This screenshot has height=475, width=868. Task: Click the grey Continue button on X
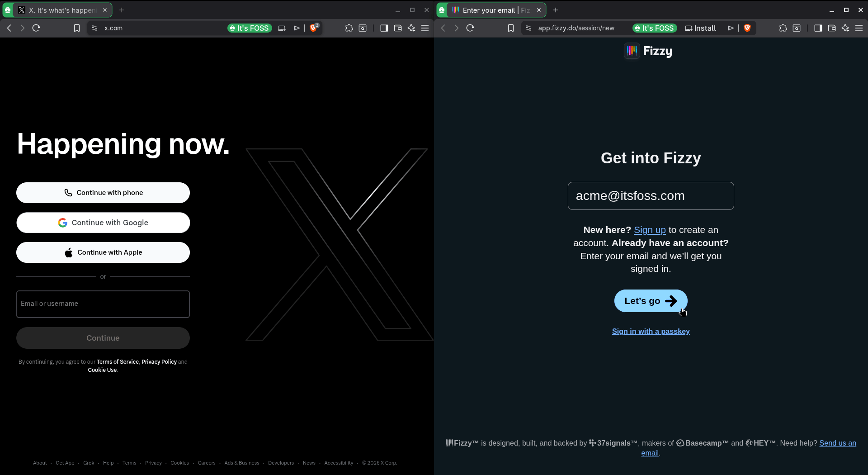(x=103, y=338)
